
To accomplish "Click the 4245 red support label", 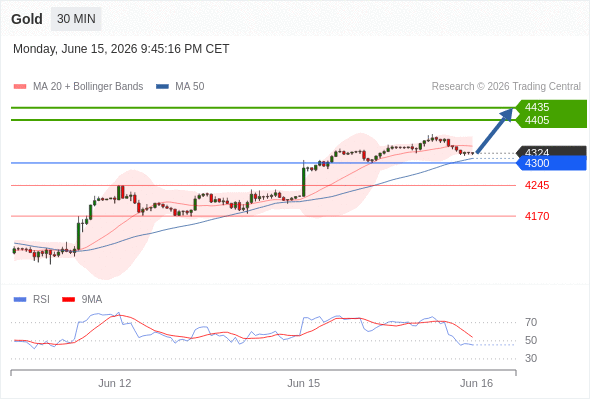I will point(537,185).
